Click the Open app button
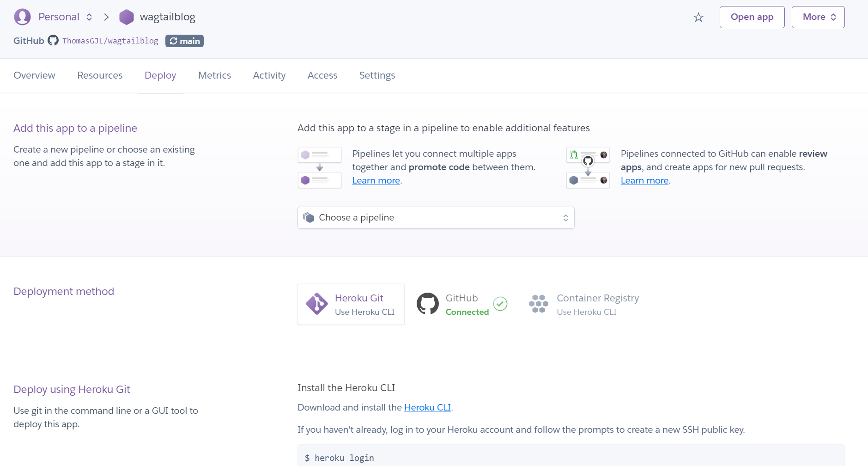 click(x=752, y=17)
